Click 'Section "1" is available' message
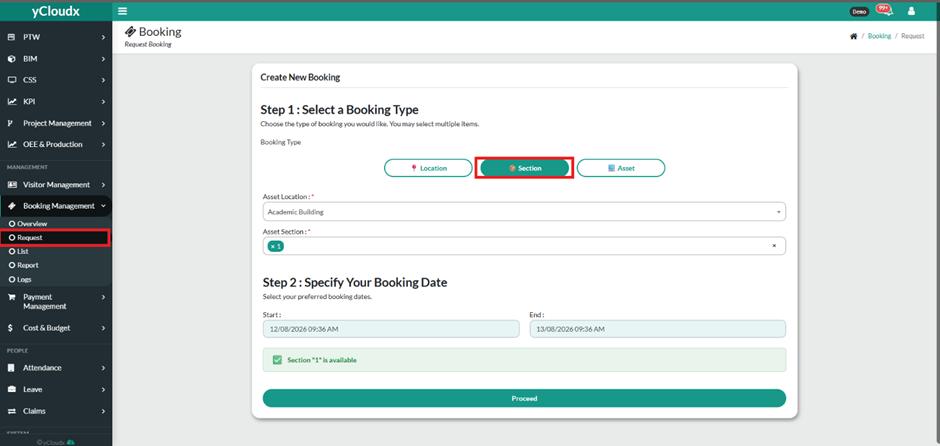Image resolution: width=940 pixels, height=446 pixels. pyautogui.click(x=322, y=360)
